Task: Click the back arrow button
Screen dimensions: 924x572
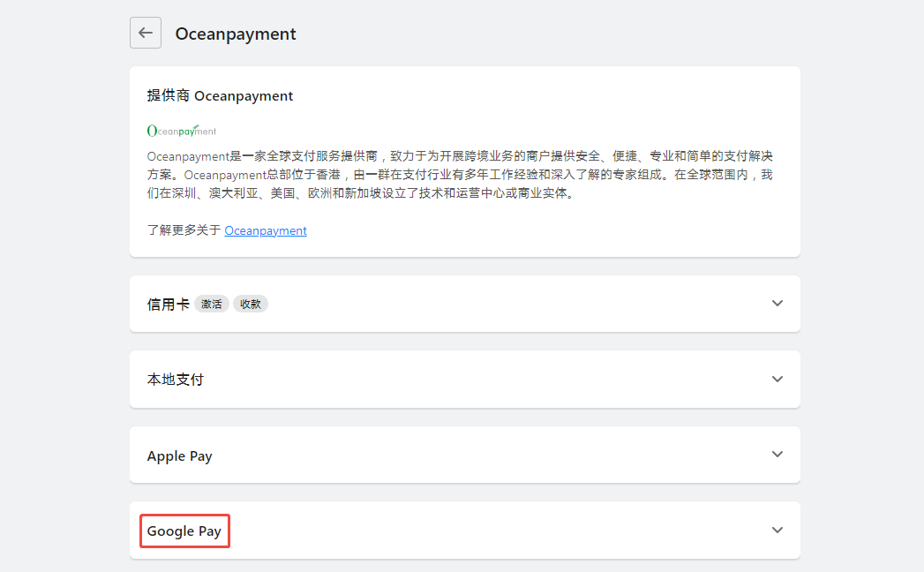Action: 146,34
